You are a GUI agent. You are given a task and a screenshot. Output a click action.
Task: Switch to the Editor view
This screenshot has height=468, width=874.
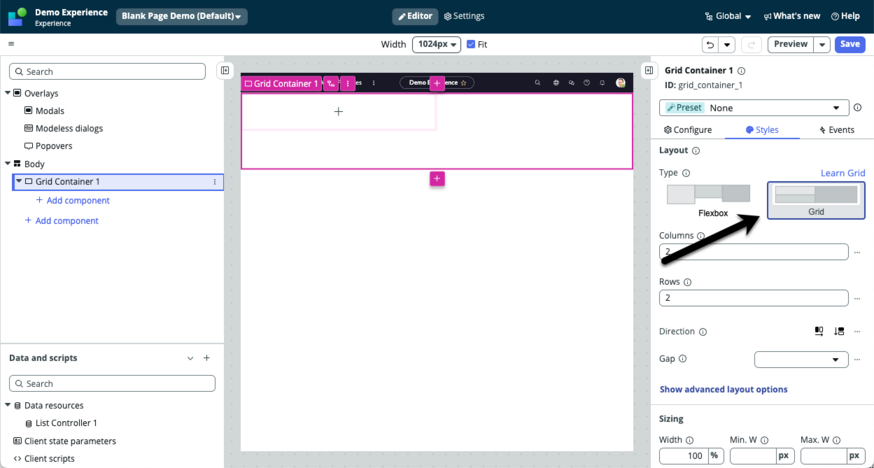click(415, 17)
